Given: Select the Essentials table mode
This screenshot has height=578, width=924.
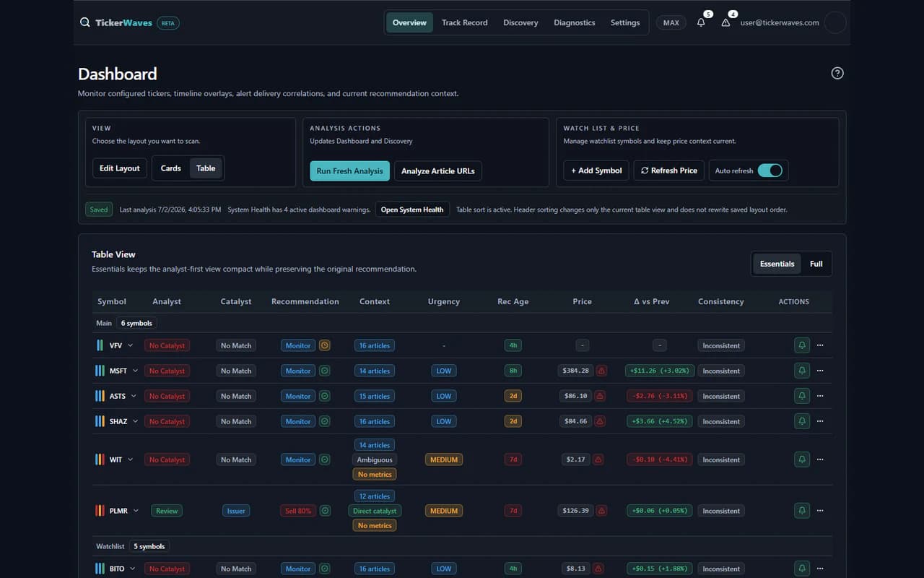Looking at the screenshot, I should tap(777, 264).
